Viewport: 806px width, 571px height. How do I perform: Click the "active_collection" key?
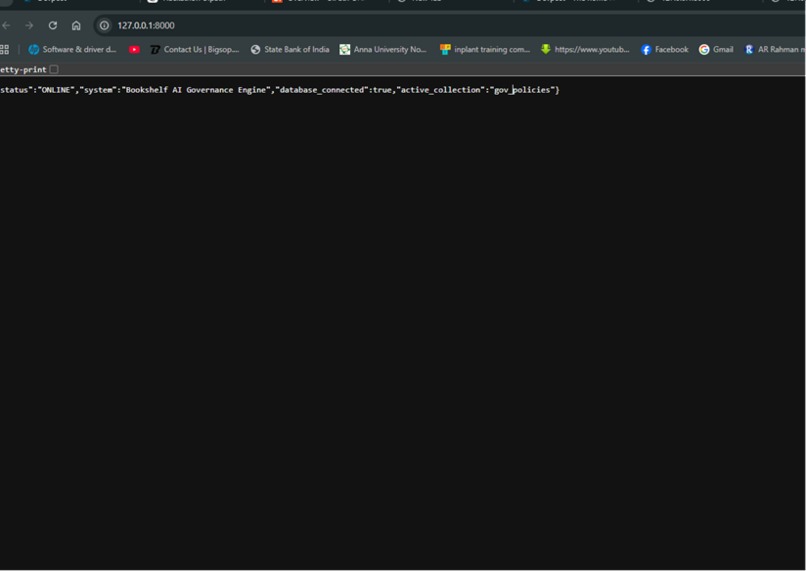click(x=441, y=90)
